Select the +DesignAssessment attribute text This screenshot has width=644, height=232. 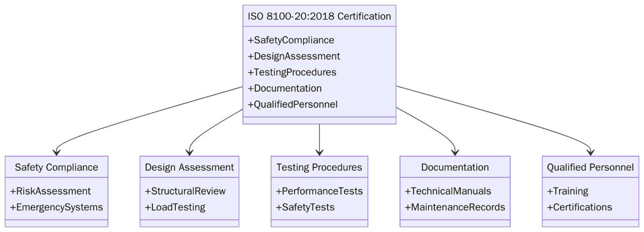(294, 56)
